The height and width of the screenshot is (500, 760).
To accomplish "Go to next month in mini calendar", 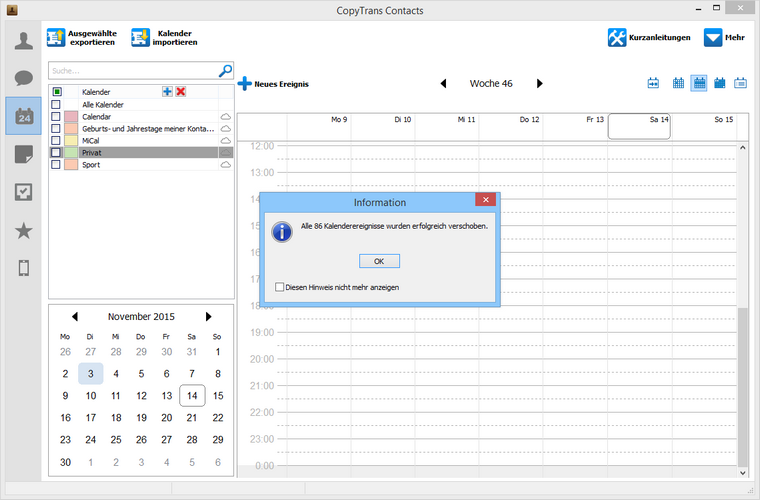I will pyautogui.click(x=208, y=316).
